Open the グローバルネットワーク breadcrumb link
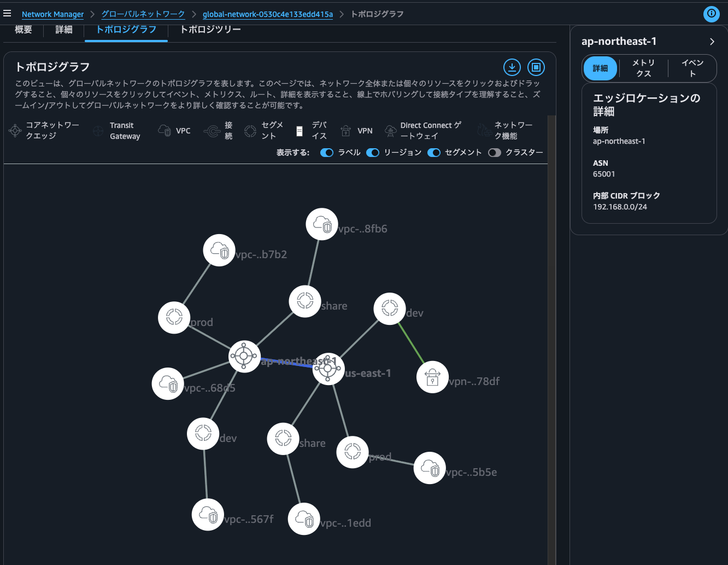Screen dimensions: 728x565 pos(143,14)
